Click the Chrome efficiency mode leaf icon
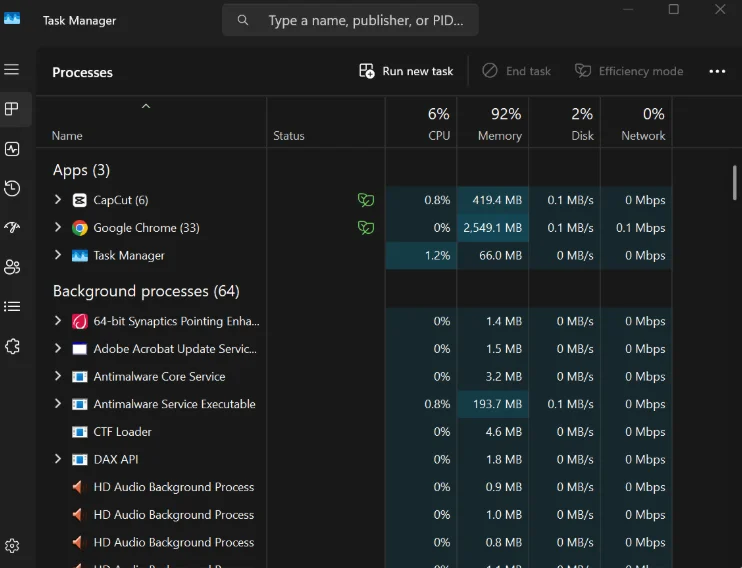 (366, 228)
